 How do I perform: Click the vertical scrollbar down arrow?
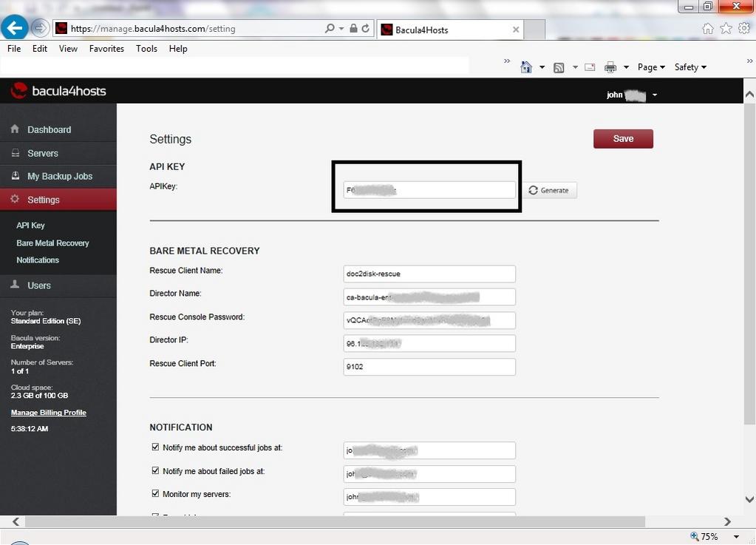pos(749,499)
